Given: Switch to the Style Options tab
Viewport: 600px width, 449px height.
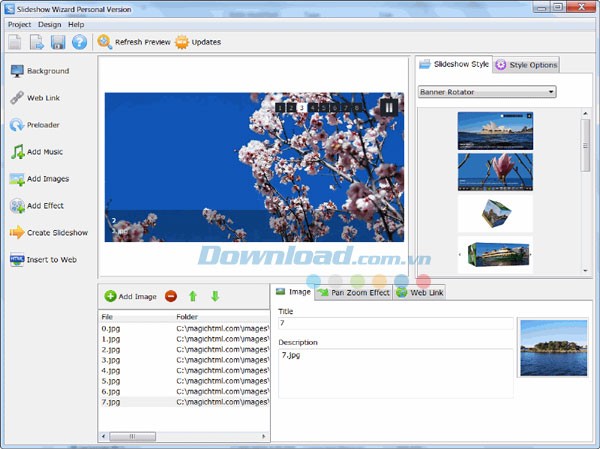Looking at the screenshot, I should pos(526,65).
